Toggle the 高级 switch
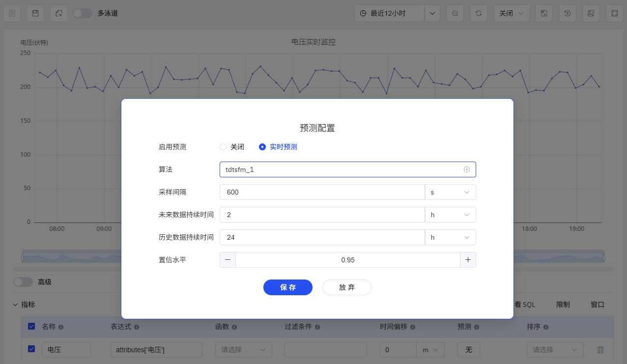 point(23,282)
